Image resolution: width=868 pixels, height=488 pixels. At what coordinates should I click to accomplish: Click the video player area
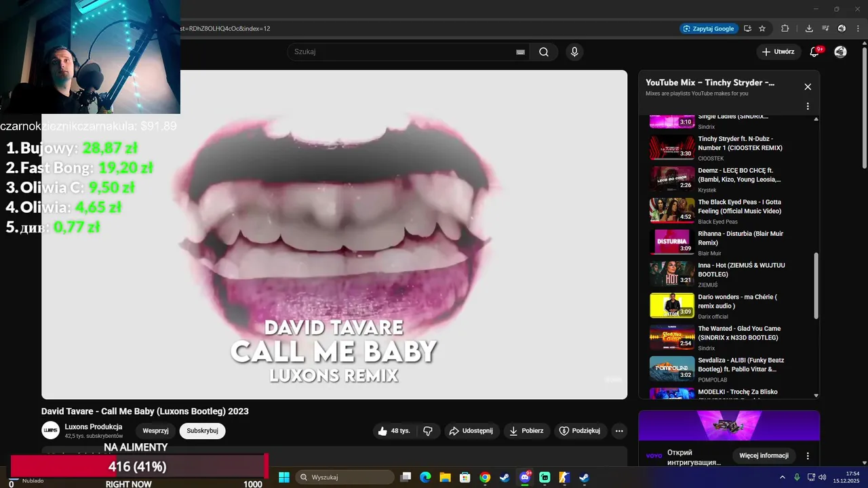click(334, 235)
